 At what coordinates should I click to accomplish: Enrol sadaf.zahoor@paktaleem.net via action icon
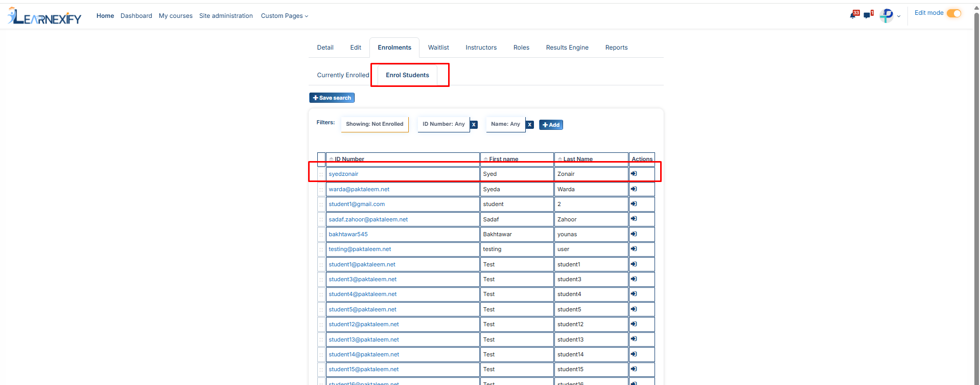[x=634, y=219]
